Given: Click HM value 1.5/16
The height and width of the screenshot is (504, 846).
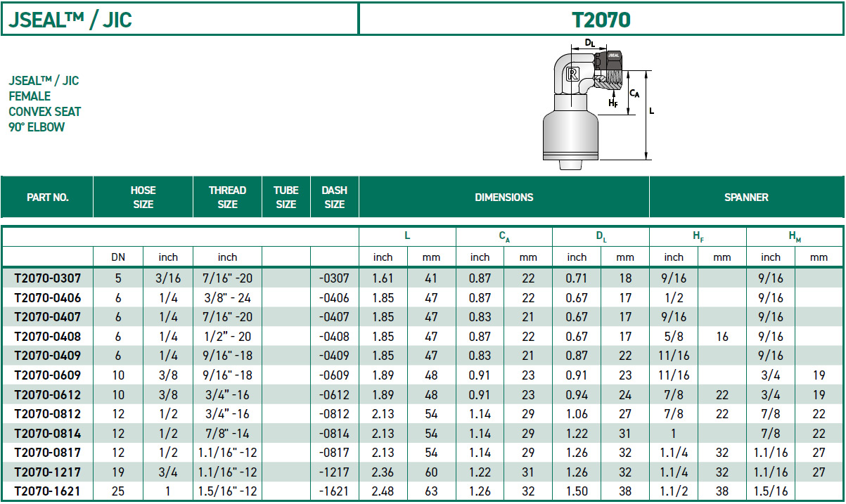Looking at the screenshot, I should click(x=771, y=491).
